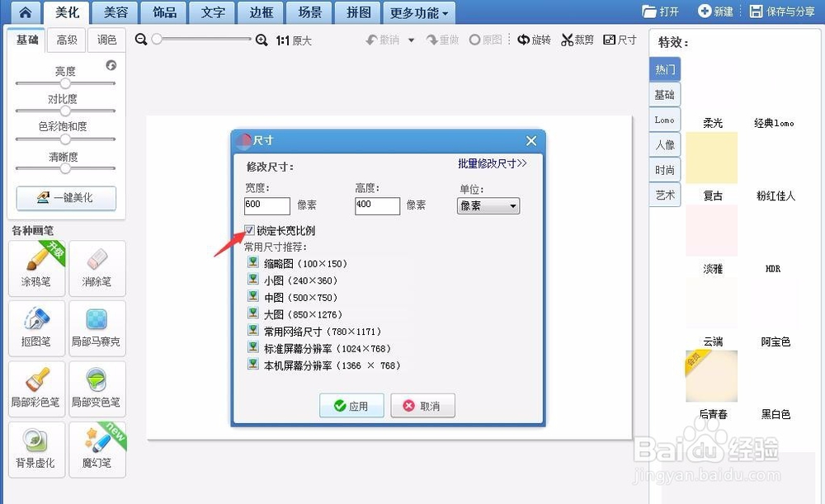Click the 亮度 brightness slider handle
Viewport: 825px width, 504px height.
pos(65,83)
